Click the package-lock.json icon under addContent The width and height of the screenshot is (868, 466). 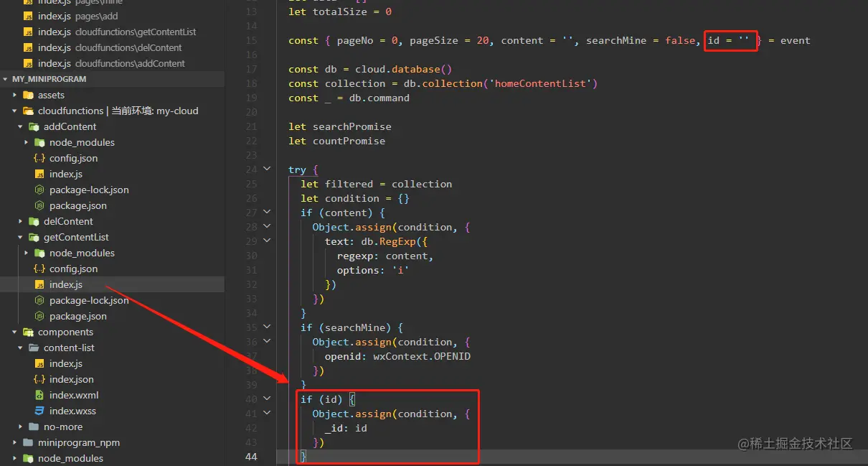click(x=39, y=190)
